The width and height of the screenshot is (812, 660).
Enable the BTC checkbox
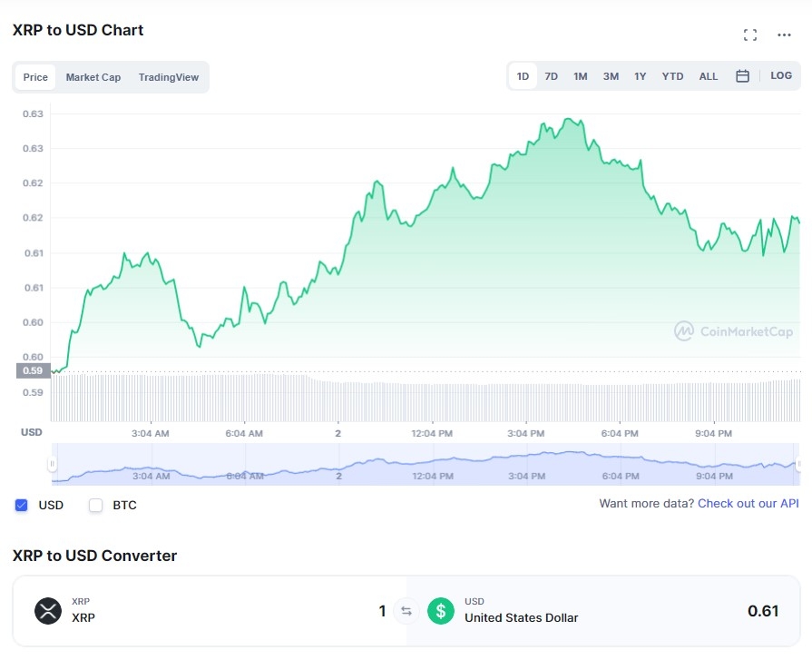96,505
